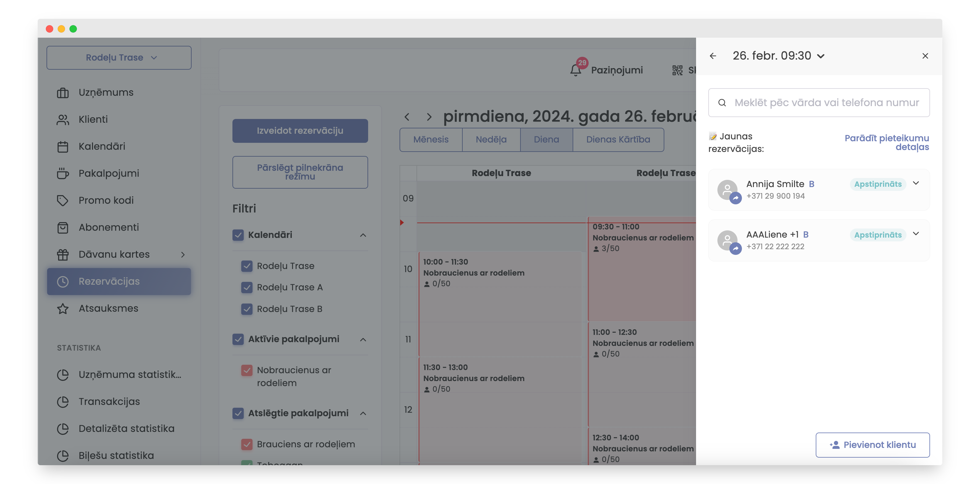The height and width of the screenshot is (484, 980).
Task: Switch to Mēnesis view tab
Action: point(431,140)
